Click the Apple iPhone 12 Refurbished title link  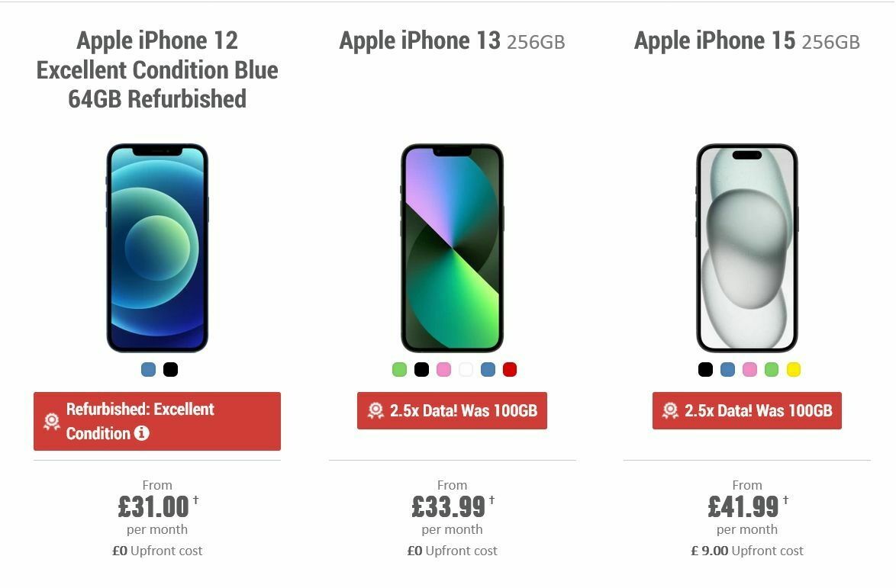tap(157, 69)
